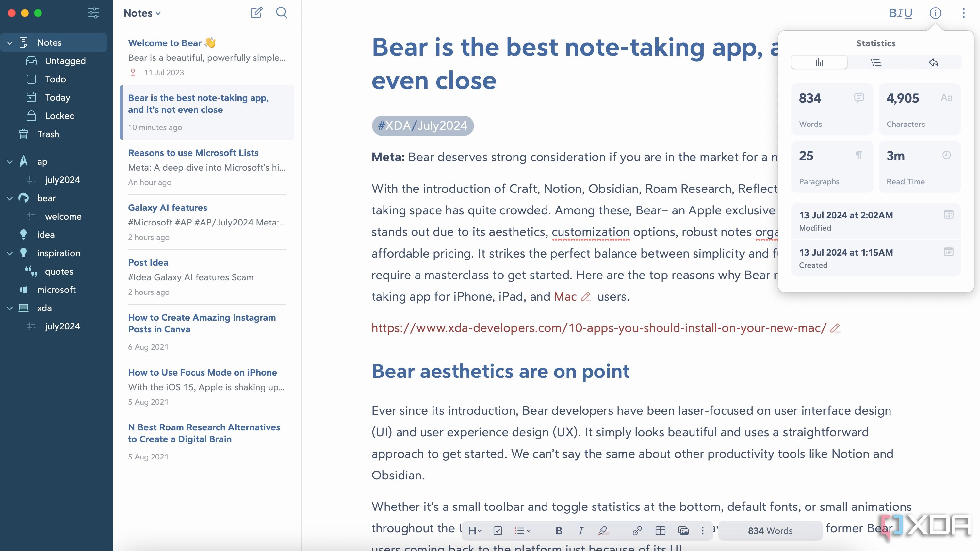The height and width of the screenshot is (551, 980).
Task: Apply highlighter from bottom toolbar
Action: (603, 531)
